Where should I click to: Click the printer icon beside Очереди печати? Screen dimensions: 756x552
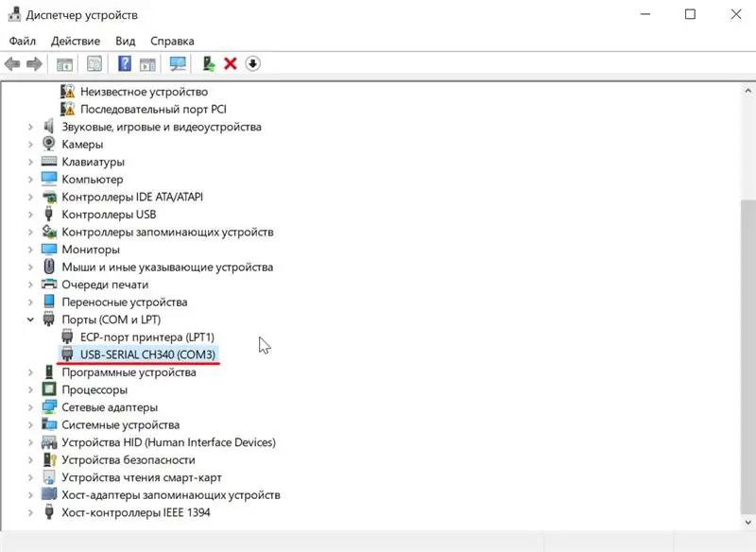49,284
